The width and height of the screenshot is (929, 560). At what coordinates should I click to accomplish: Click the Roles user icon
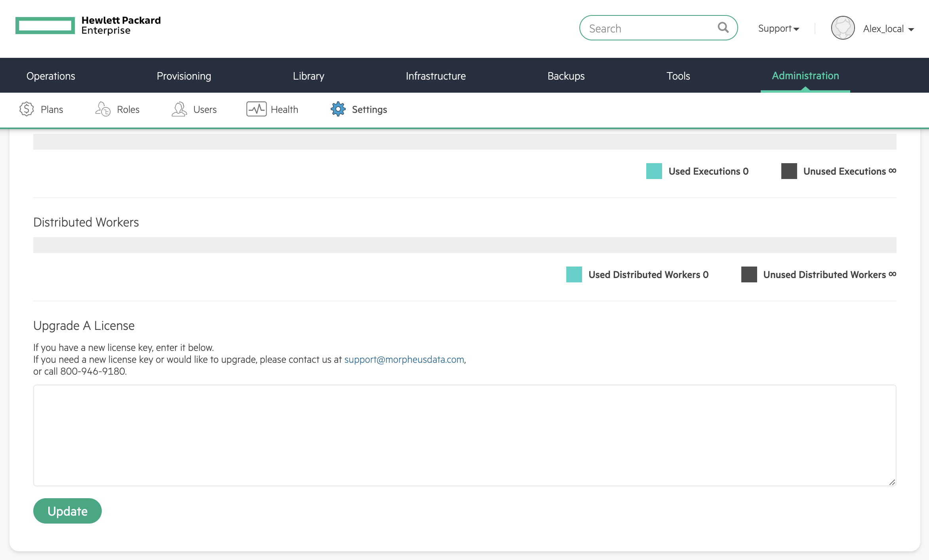pos(103,109)
